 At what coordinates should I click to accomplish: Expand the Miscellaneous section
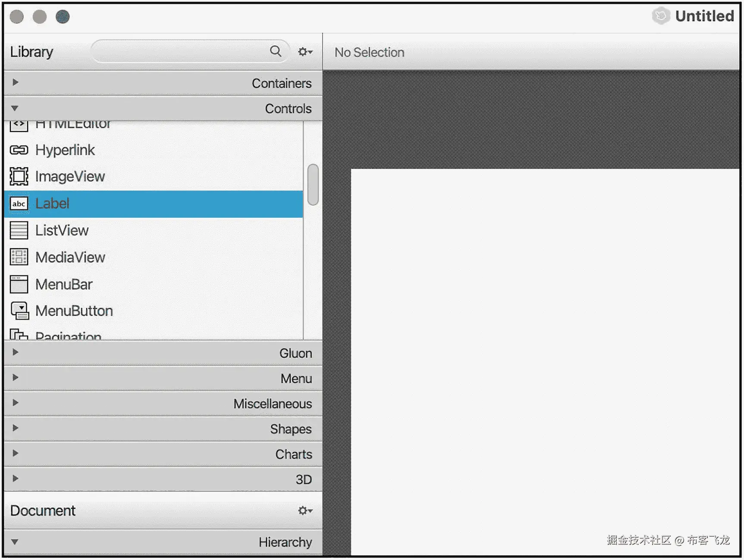[x=163, y=403]
